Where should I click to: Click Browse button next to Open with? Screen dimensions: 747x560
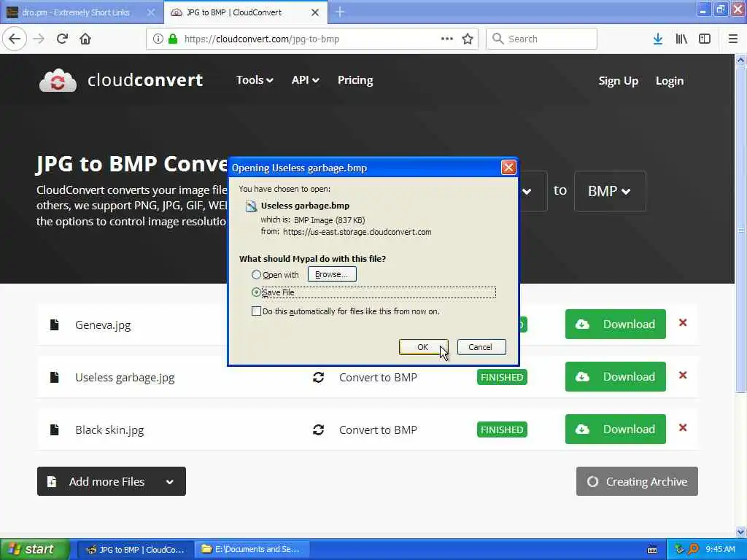tap(332, 274)
